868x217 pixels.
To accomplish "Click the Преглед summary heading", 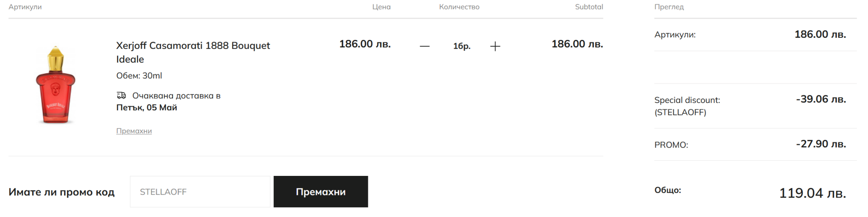I will [669, 7].
